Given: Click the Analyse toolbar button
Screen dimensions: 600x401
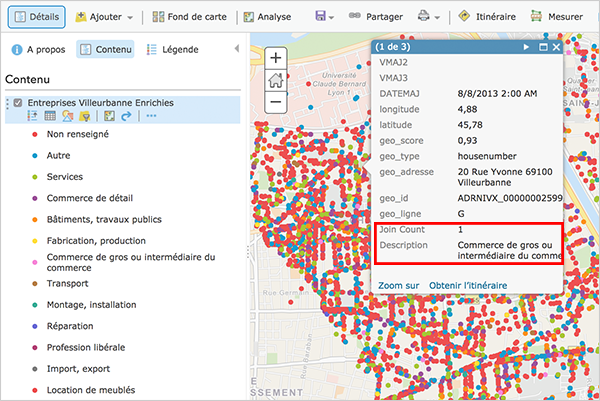Looking at the screenshot, I should [267, 17].
